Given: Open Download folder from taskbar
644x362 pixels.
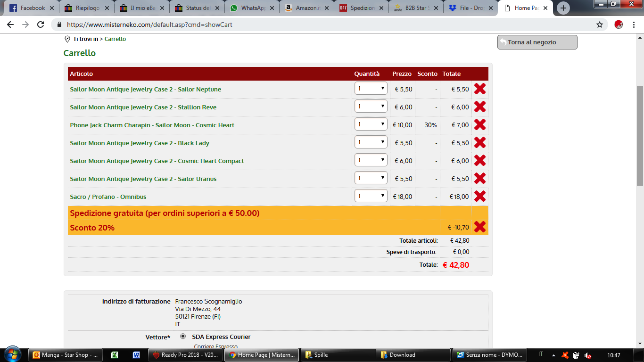Looking at the screenshot, I should [x=413, y=355].
